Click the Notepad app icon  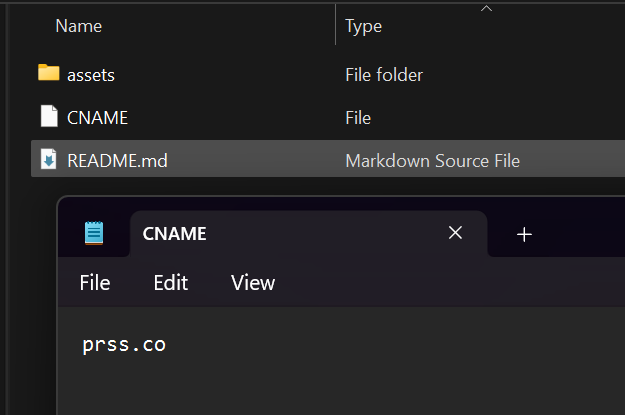[x=94, y=233]
